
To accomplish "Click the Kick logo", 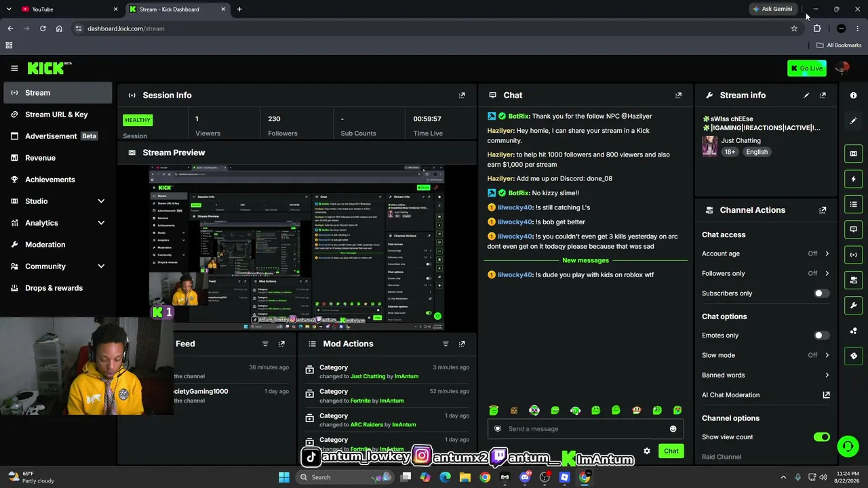I will 49,68.
